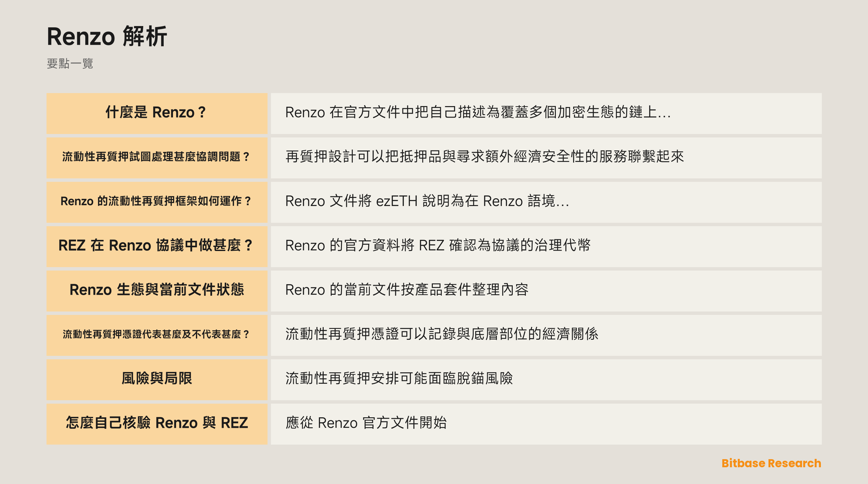Image resolution: width=868 pixels, height=484 pixels.
Task: Select the heading '流動性再質押憑證代表甚麼及不代表甚麼？'
Action: point(156,334)
